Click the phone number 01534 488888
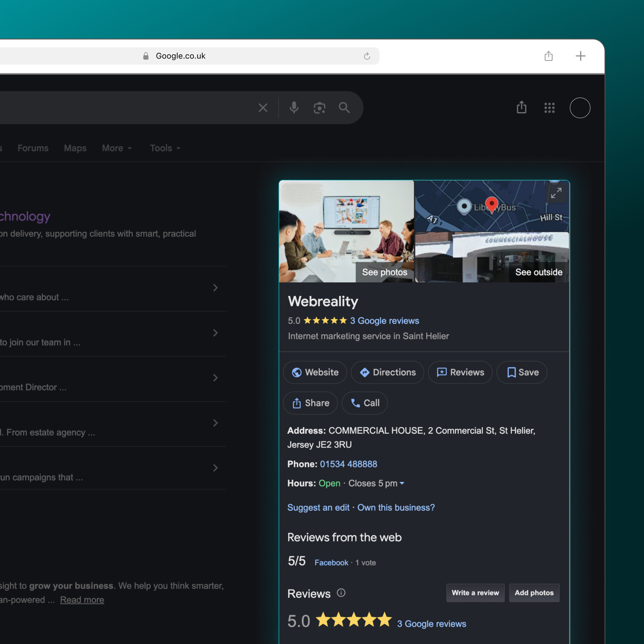This screenshot has width=644, height=644. (348, 464)
